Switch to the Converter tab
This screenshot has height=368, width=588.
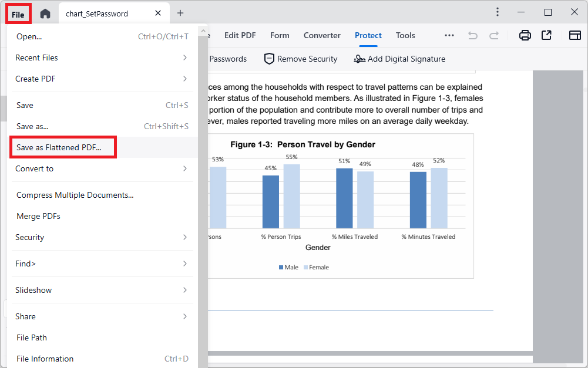click(x=322, y=35)
